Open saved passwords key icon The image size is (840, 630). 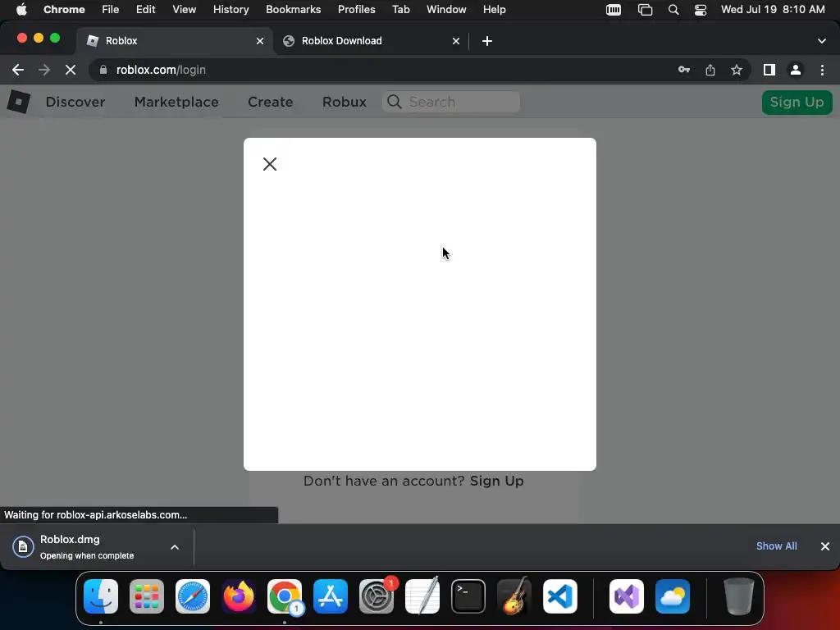[x=683, y=70]
